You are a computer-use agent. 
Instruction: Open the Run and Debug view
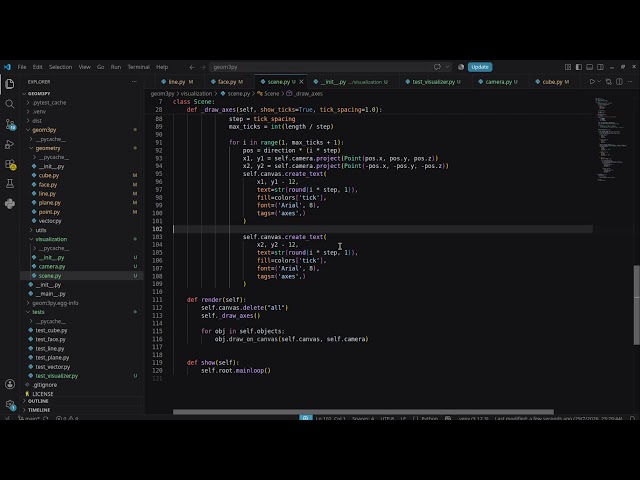click(x=10, y=144)
